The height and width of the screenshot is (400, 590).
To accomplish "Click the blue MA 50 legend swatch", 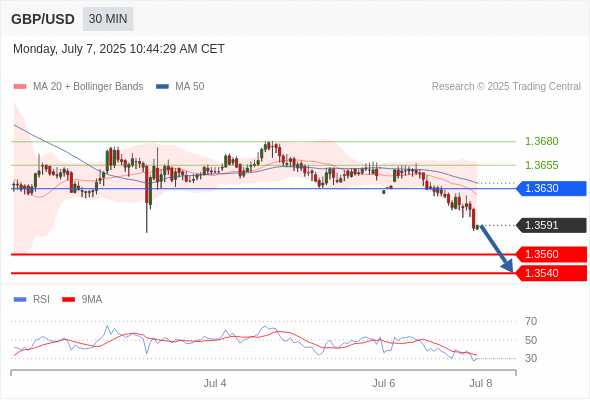I will click(163, 87).
